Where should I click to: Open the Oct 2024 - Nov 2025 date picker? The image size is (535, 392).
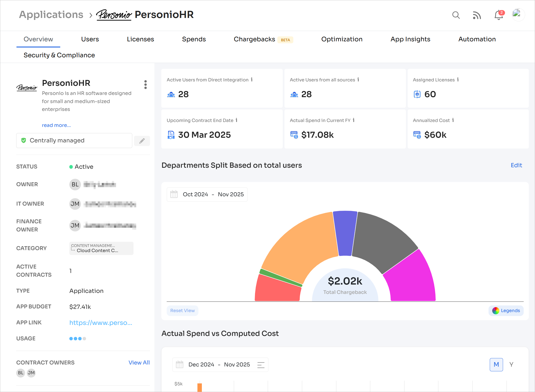(207, 195)
